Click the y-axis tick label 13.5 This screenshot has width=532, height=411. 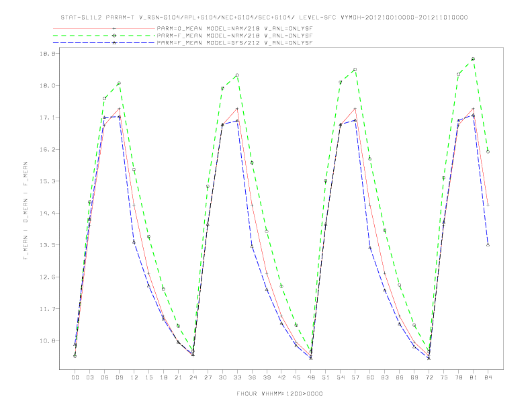pos(47,245)
